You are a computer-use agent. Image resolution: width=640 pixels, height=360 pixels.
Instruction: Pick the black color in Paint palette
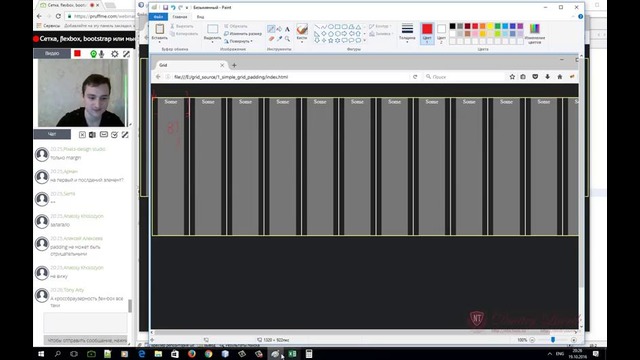point(452,26)
